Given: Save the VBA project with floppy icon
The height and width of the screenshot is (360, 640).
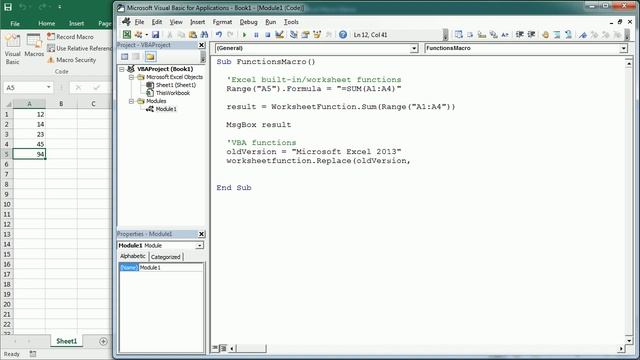Looking at the screenshot, I should [156, 35].
